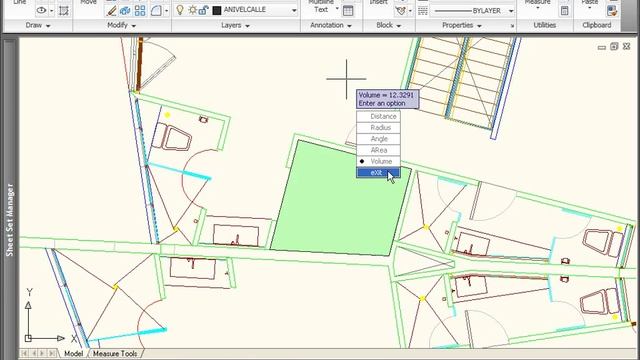Open the ellipse tool dropdown arrow
This screenshot has height=360, width=640.
tap(51, 11)
